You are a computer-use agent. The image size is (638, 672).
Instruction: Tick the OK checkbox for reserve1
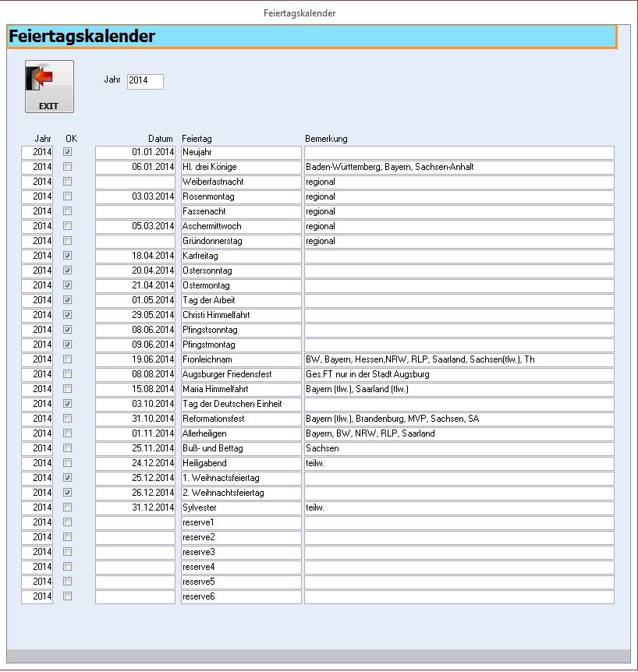[x=67, y=522]
